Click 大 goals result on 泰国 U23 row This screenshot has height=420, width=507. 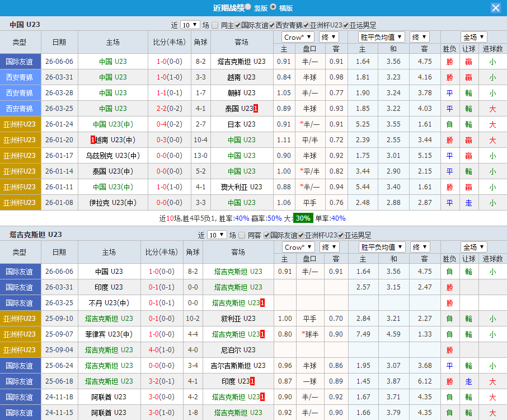[x=492, y=109]
